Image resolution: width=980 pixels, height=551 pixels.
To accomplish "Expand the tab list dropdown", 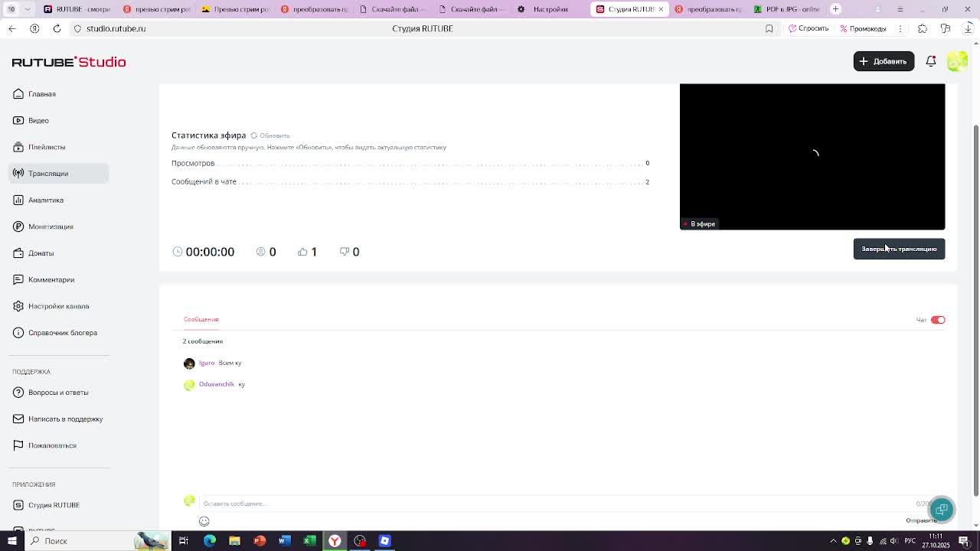I will (28, 9).
